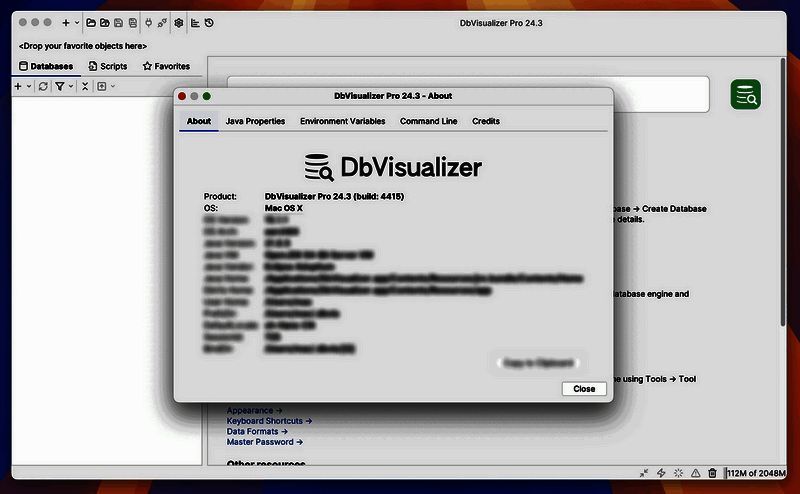This screenshot has height=494, width=800.
Task: Open the filter dropdown arrow
Action: 71,86
